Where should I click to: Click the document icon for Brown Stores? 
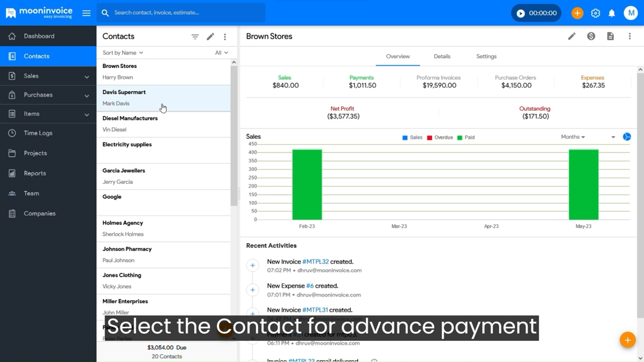coord(610,36)
